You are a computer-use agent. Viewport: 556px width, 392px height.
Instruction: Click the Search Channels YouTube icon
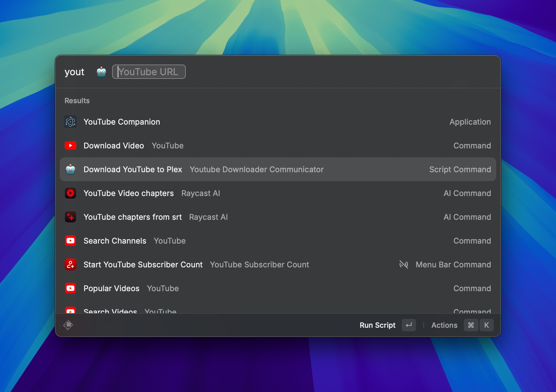click(70, 241)
